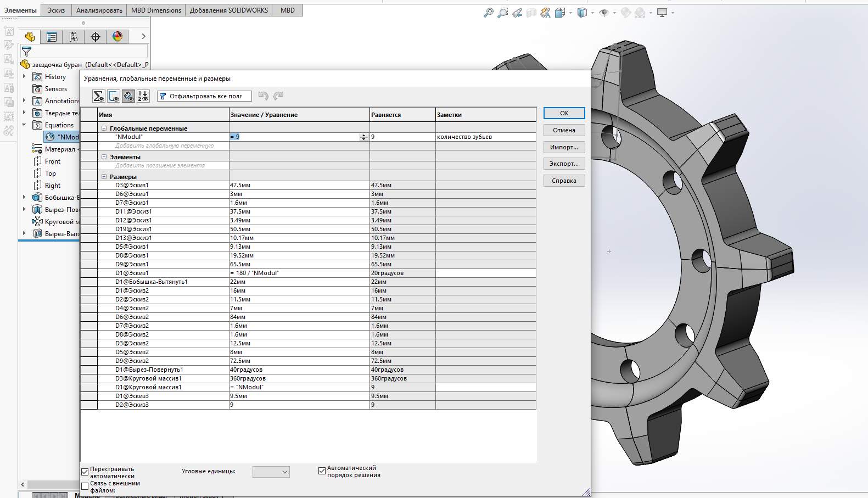Click 'Отфильтровать все поля' filter field
868x498 pixels.
(x=204, y=96)
